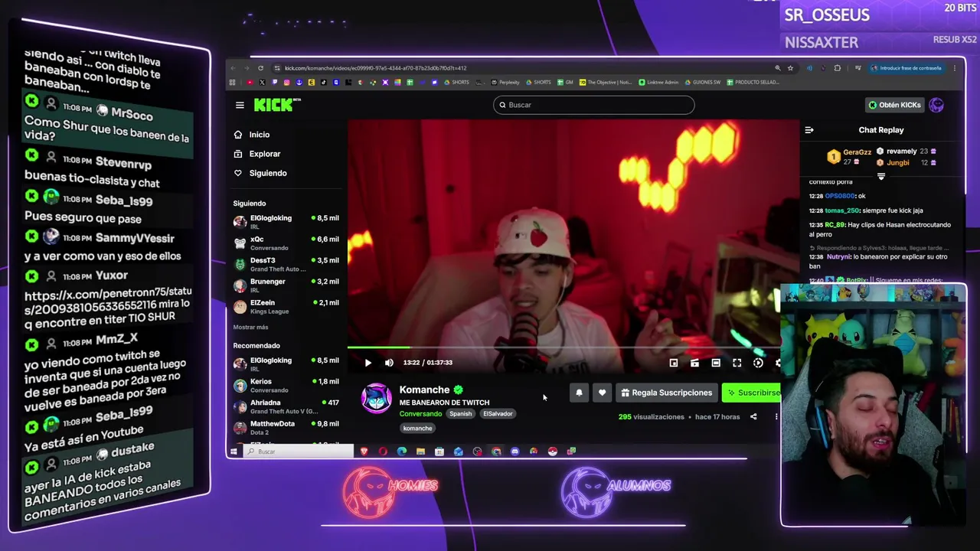Image resolution: width=980 pixels, height=551 pixels.
Task: Open Kerios in Recomendado list
Action: click(286, 385)
